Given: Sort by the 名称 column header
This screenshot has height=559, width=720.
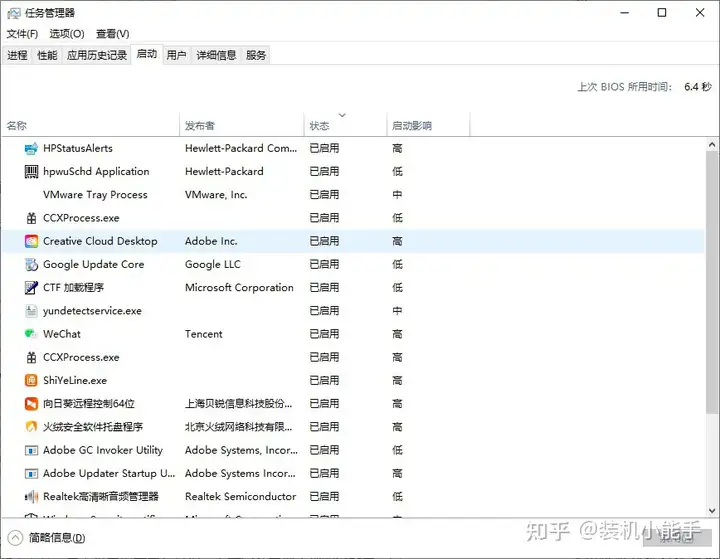Looking at the screenshot, I should pos(90,124).
